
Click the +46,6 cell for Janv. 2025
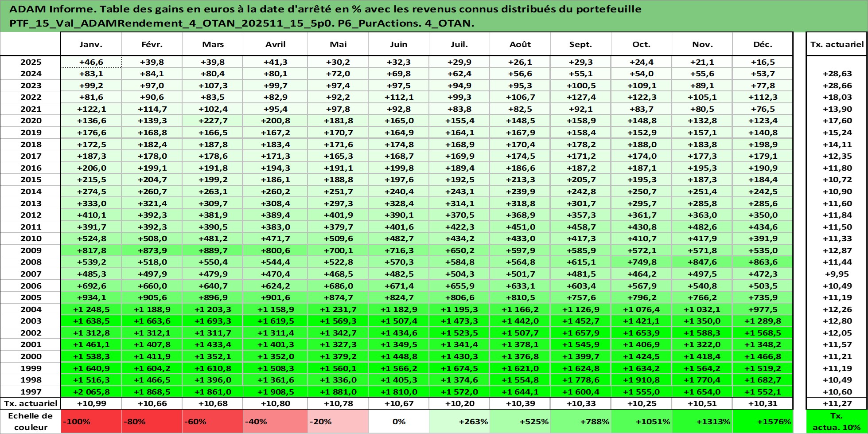(91, 62)
